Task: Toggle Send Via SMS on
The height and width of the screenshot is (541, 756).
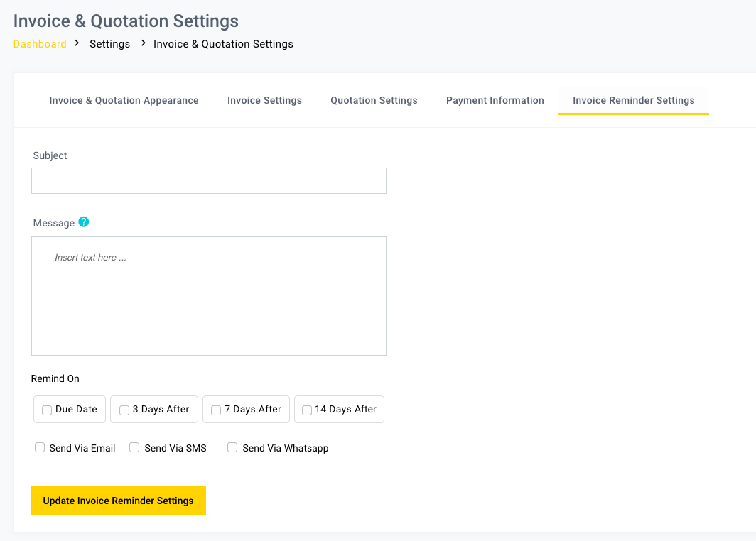Action: [134, 447]
